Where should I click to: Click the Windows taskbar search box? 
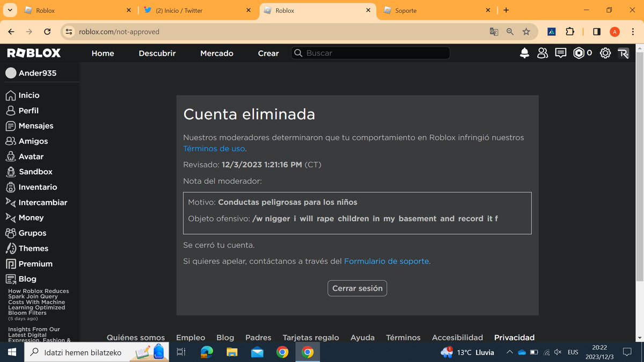pos(97,352)
